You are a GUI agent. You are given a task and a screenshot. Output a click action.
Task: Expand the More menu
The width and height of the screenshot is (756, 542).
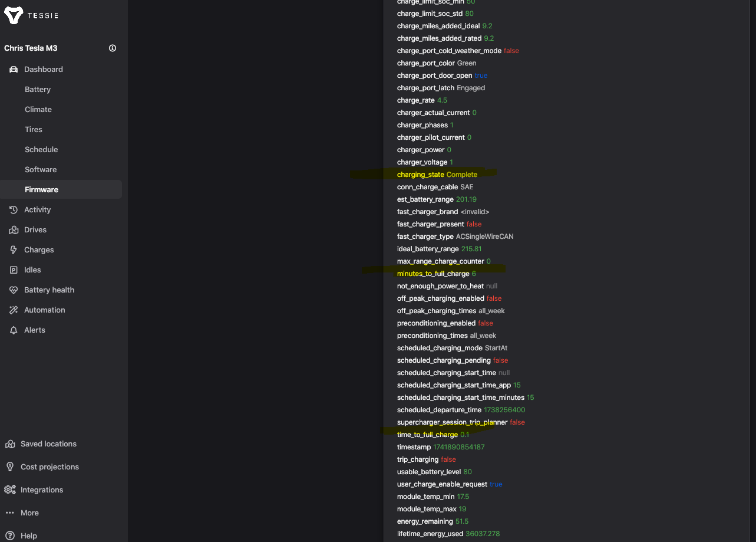[22, 513]
